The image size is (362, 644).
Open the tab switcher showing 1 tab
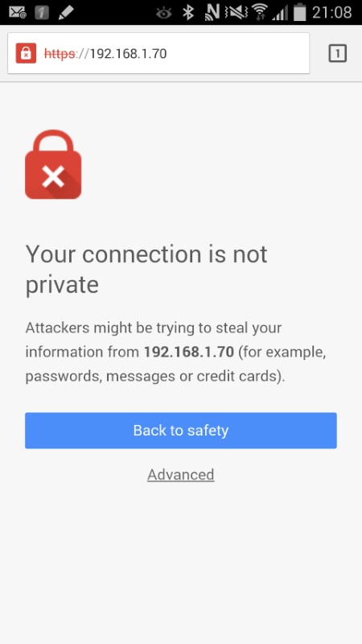[x=337, y=53]
